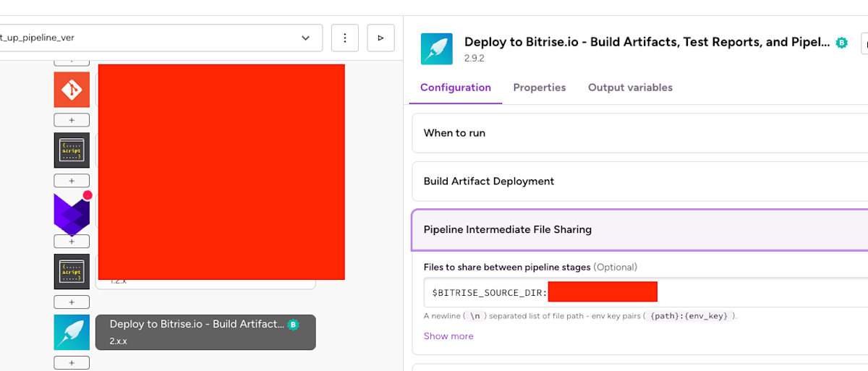Click the 2.x.x version on the step card
Viewport: 868px width, 371px height.
point(119,341)
